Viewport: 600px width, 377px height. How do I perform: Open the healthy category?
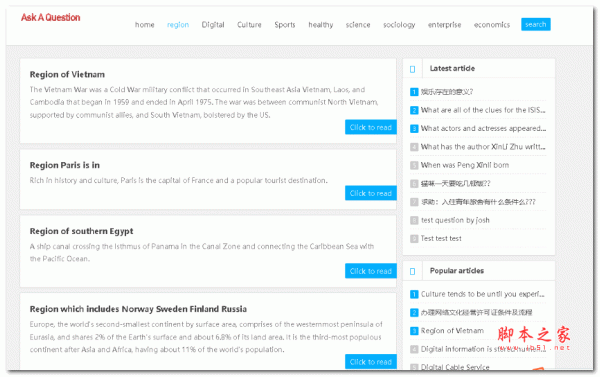pyautogui.click(x=321, y=25)
